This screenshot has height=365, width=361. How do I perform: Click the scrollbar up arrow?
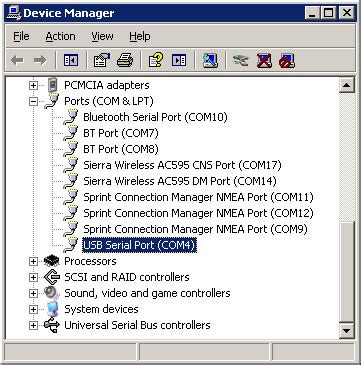coord(347,85)
